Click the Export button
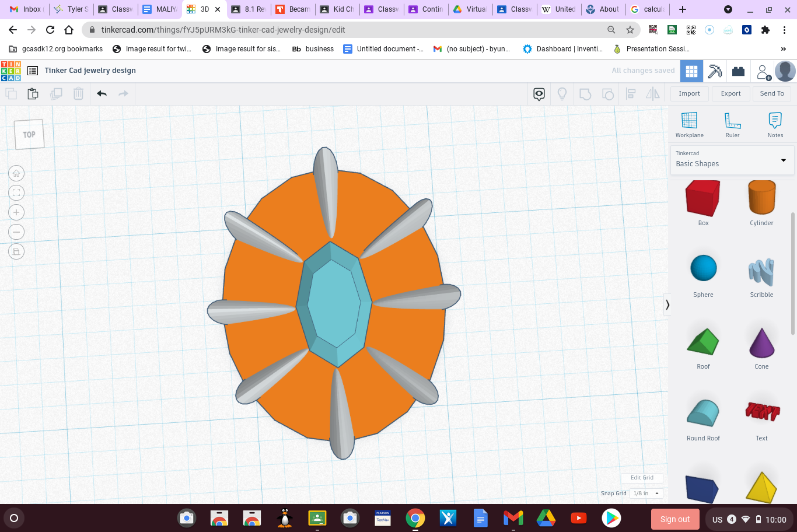This screenshot has width=797, height=532. (730, 93)
